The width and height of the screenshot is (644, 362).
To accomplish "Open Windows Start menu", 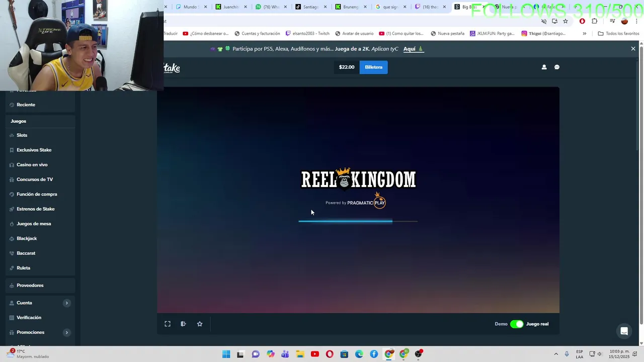I will click(226, 354).
